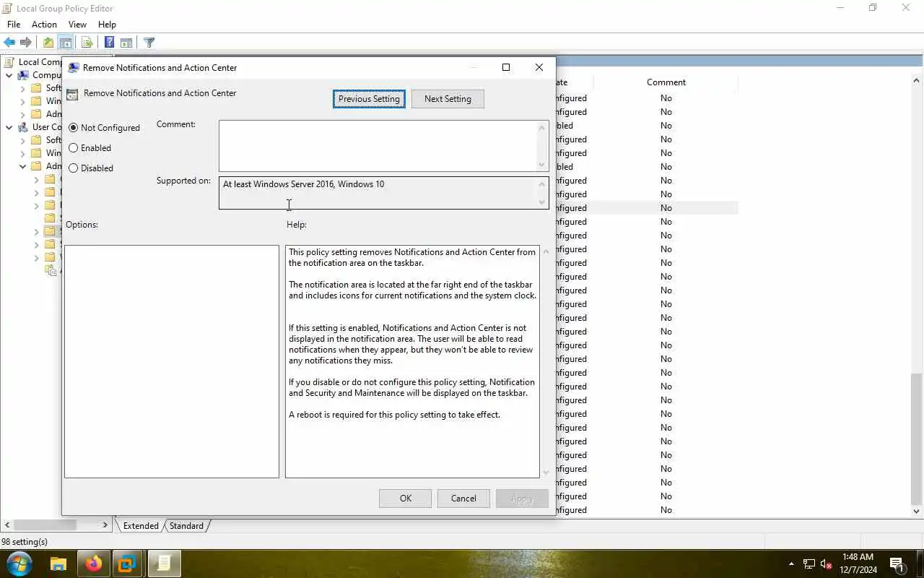
Task: Click the All Settings icon at the tree bottom
Action: [51, 271]
